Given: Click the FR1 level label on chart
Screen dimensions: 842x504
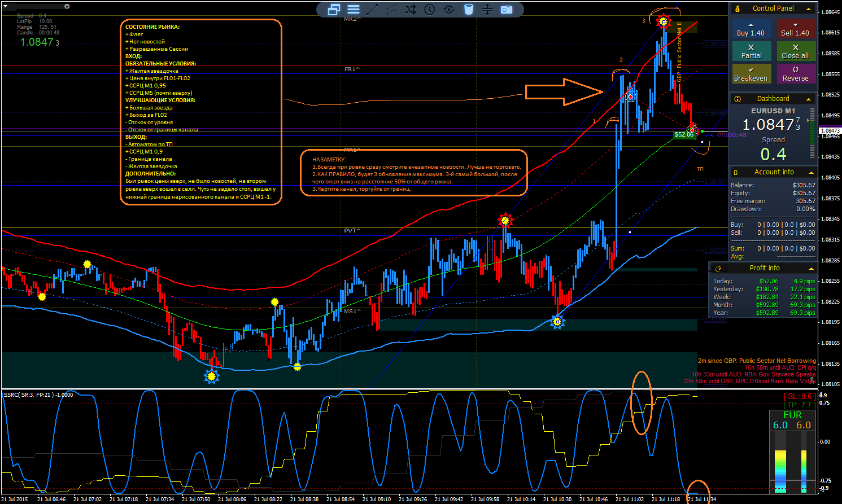Looking at the screenshot, I should pyautogui.click(x=352, y=69).
